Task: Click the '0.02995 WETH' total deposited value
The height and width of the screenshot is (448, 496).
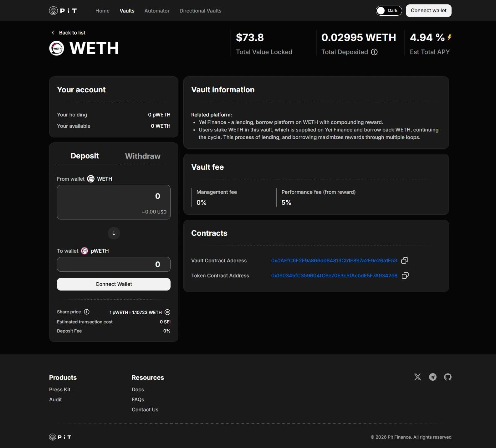Action: pos(359,38)
